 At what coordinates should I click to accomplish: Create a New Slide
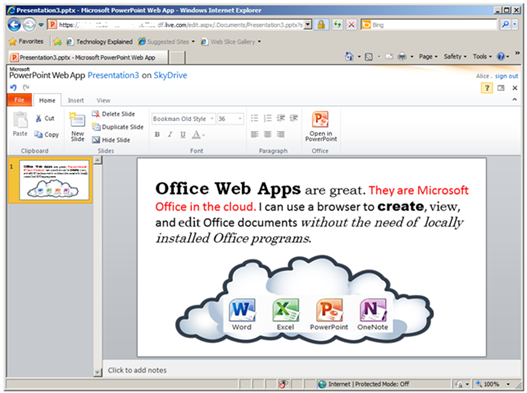(x=77, y=127)
